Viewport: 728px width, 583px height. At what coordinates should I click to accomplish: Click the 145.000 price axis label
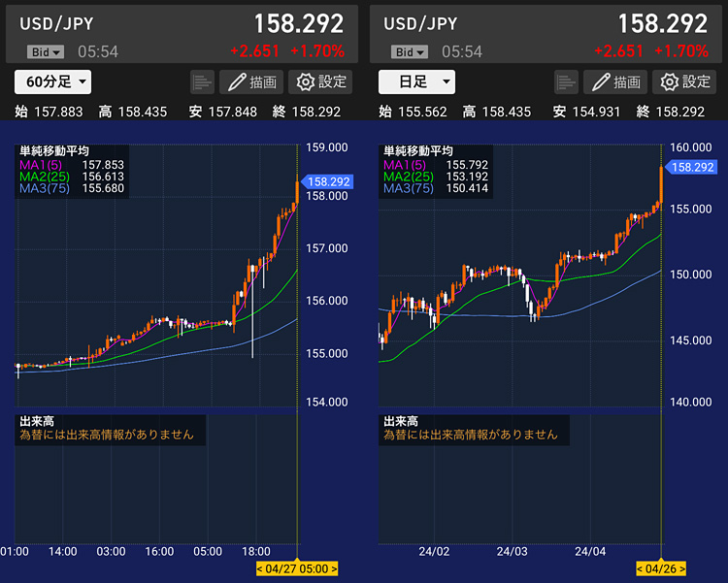[691, 340]
